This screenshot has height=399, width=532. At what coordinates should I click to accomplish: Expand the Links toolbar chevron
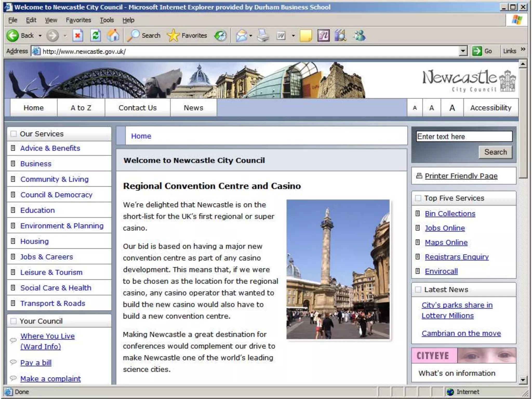click(523, 49)
